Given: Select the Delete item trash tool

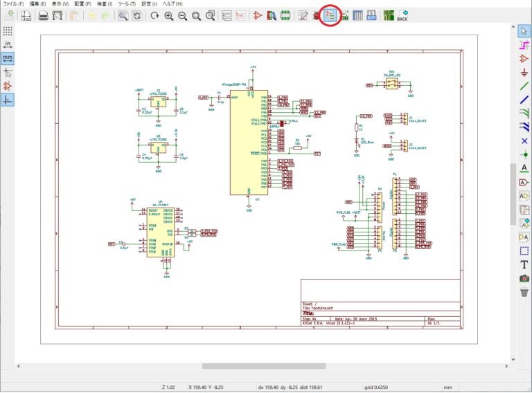Looking at the screenshot, I should (524, 292).
